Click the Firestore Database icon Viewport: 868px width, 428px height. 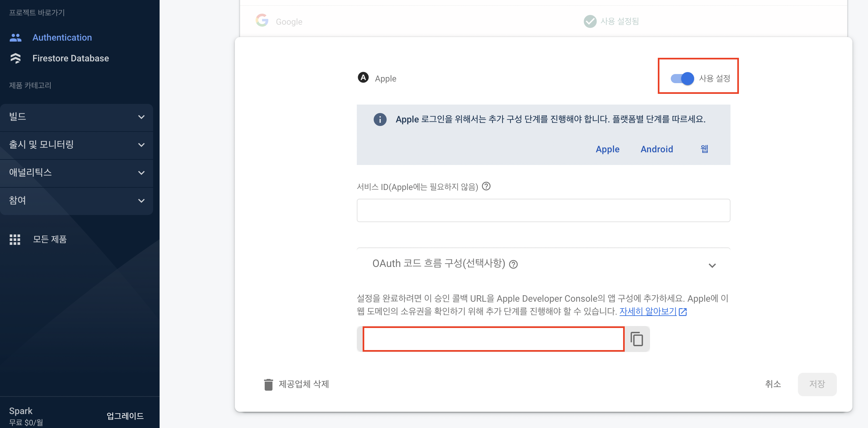click(x=16, y=58)
